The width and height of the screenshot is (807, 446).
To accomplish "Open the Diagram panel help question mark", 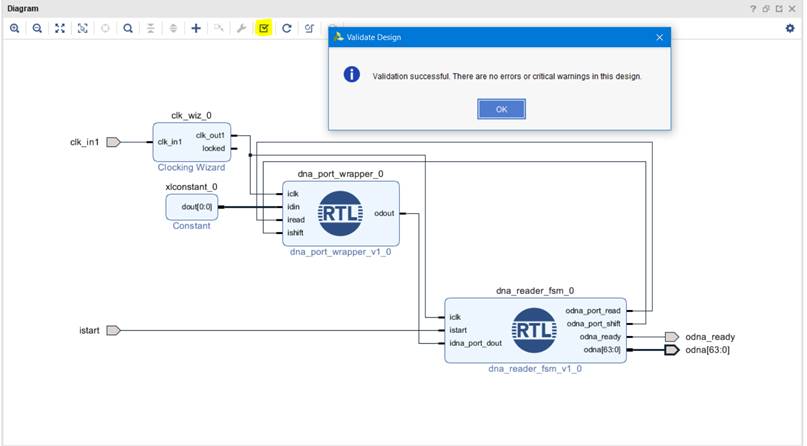I will pyautogui.click(x=754, y=8).
